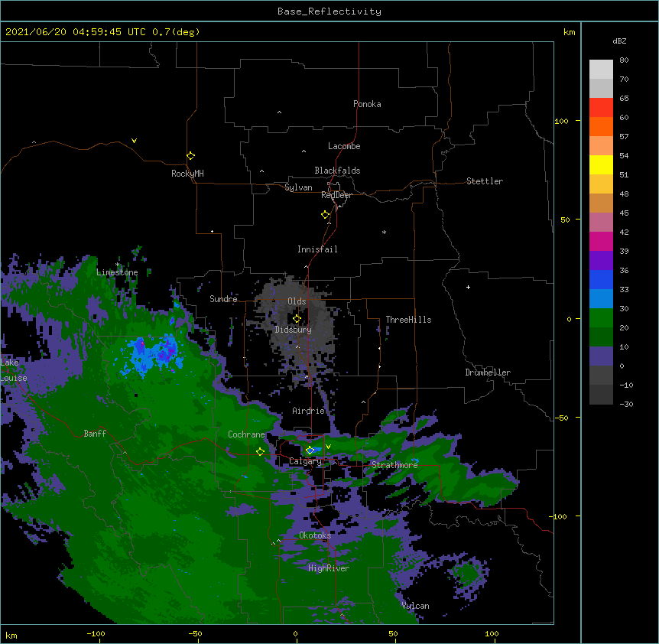Click the Drumheller town label
The height and width of the screenshot is (644, 659).
click(488, 372)
